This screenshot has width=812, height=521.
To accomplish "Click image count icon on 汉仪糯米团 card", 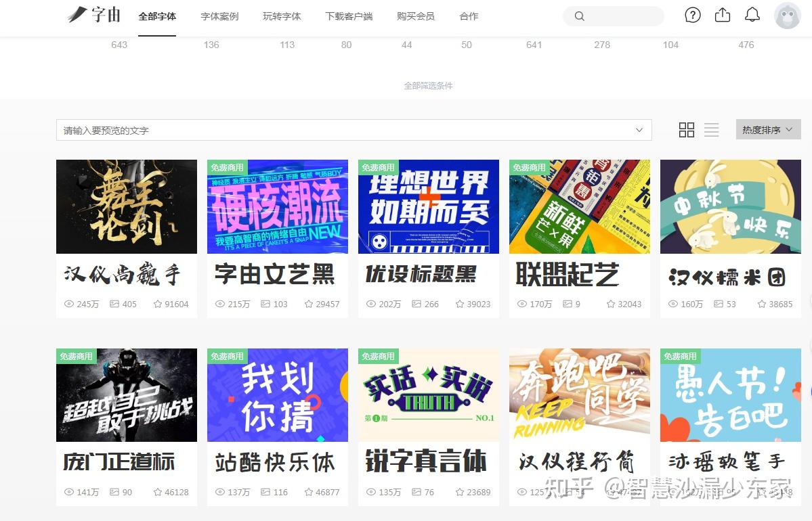I will [x=719, y=304].
